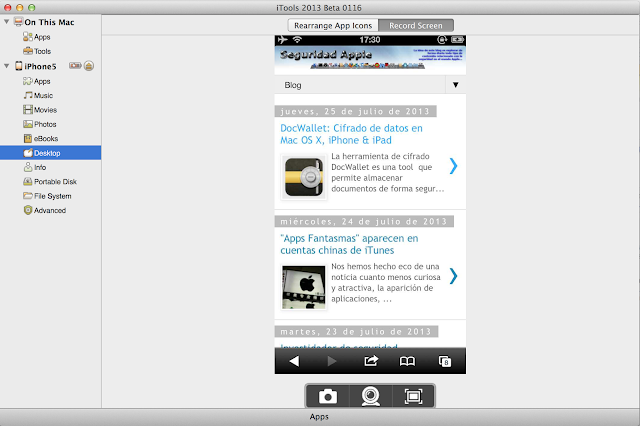Click the Apps Fantasmas article summary text

pos(386,282)
